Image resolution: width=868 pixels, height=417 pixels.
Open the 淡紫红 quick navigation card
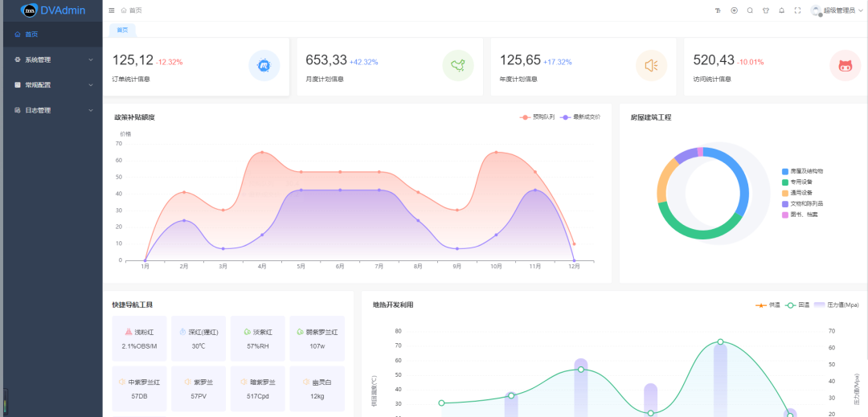point(258,338)
